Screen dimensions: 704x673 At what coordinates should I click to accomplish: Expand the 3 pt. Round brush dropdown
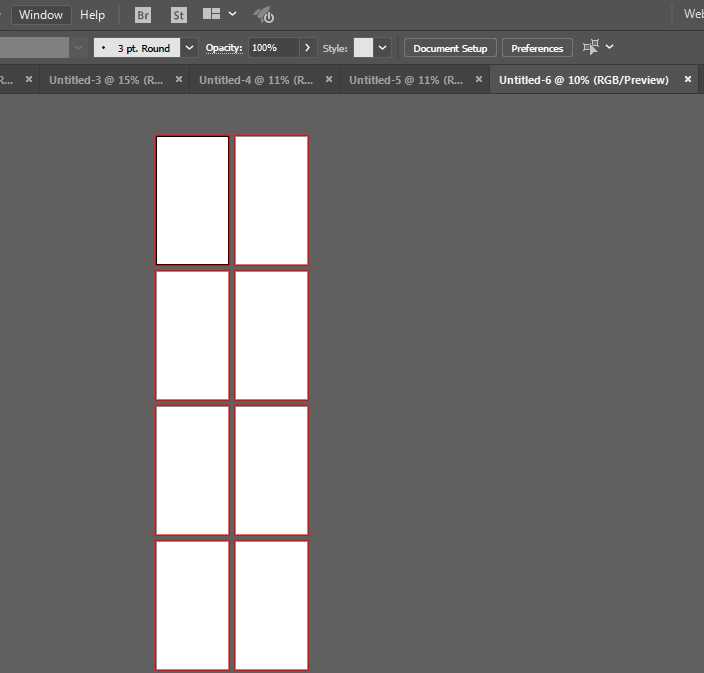[189, 48]
